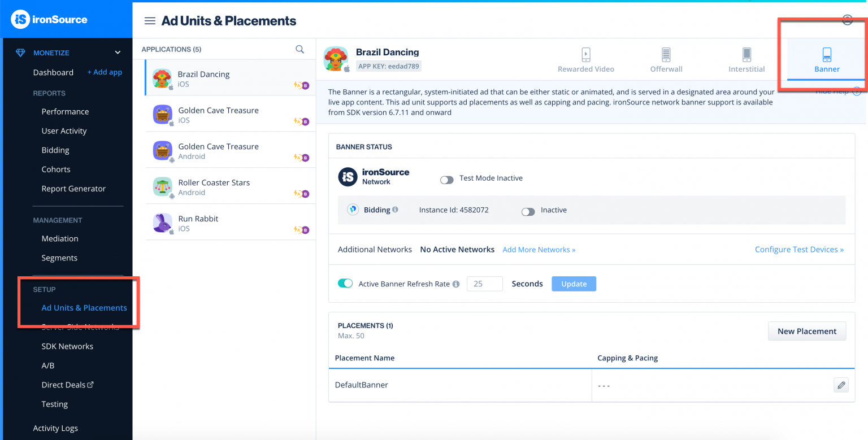Enable Test Mode toggle for ironSource Network
Viewport: 868px width, 440px height.
(446, 180)
